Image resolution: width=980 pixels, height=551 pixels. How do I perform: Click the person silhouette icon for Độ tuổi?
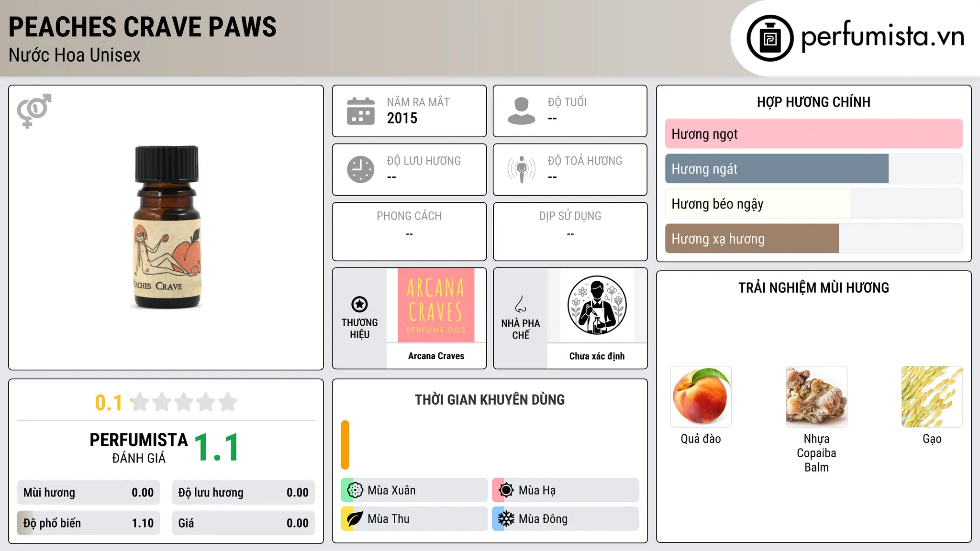(x=522, y=111)
